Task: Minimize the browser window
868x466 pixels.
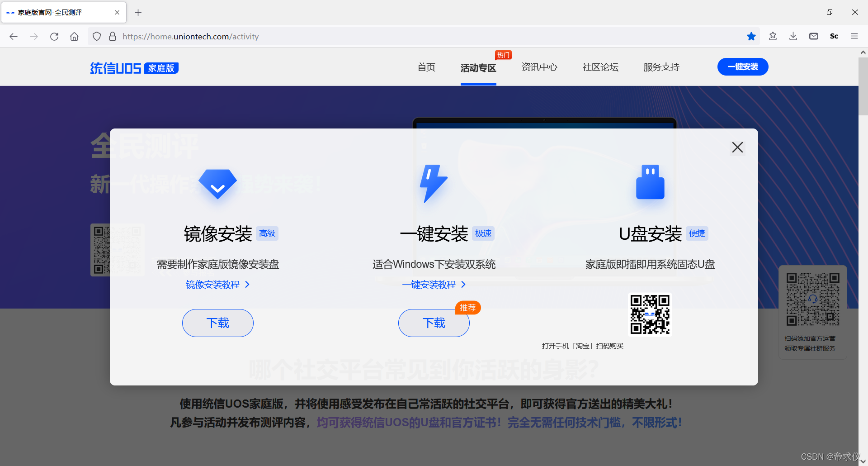Action: (x=804, y=13)
